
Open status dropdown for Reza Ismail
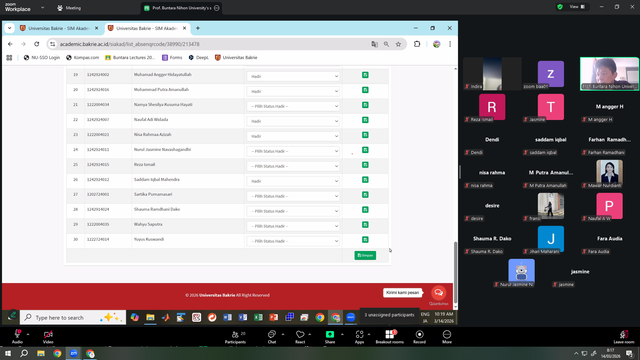[293, 166]
